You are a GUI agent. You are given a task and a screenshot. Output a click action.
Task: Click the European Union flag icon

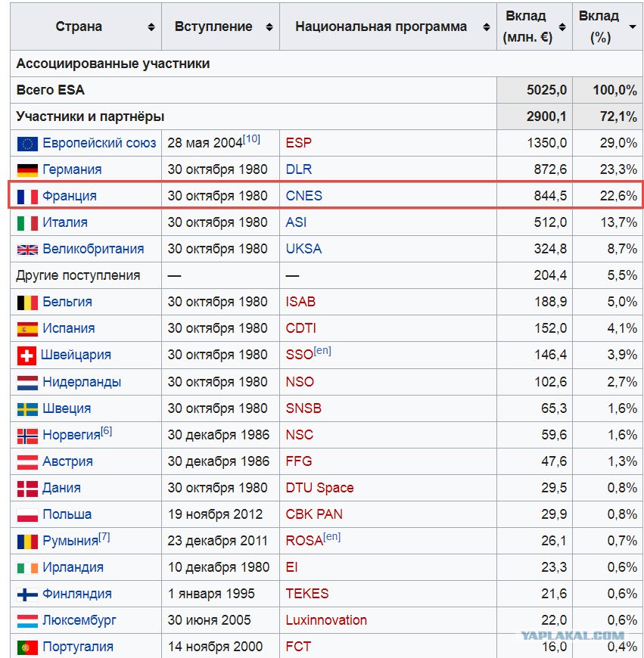tap(27, 144)
